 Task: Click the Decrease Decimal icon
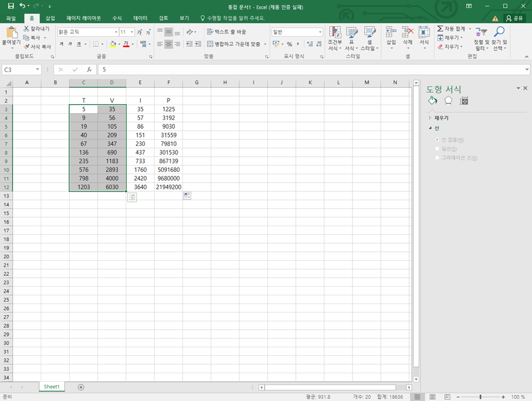click(x=319, y=44)
